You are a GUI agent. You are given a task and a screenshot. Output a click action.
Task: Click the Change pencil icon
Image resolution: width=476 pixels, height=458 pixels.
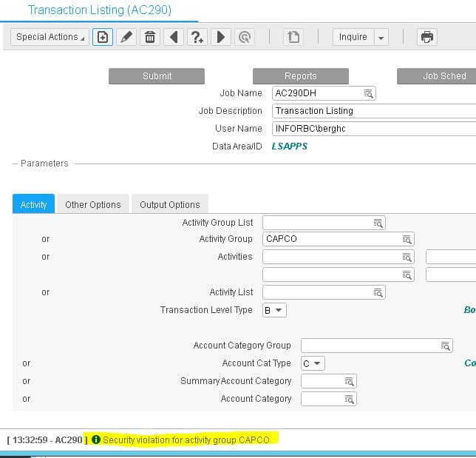pyautogui.click(x=126, y=37)
